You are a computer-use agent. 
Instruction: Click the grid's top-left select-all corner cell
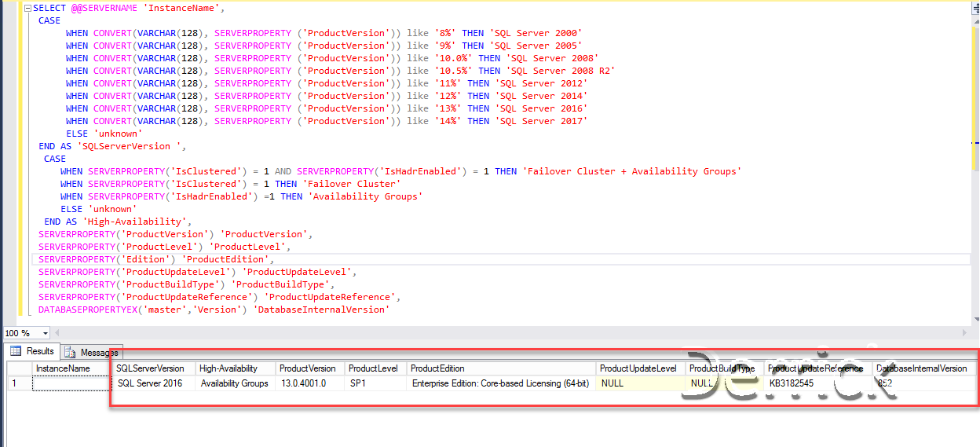(19, 368)
